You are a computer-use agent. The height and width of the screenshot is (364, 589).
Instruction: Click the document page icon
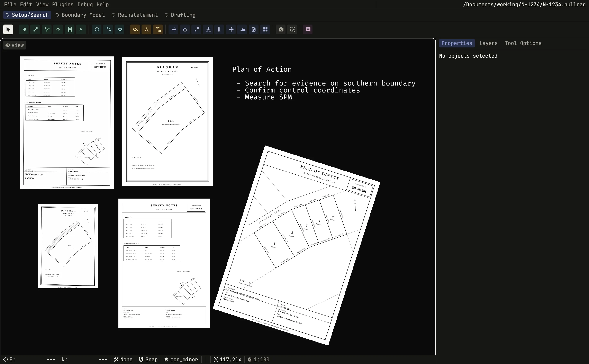point(254,29)
